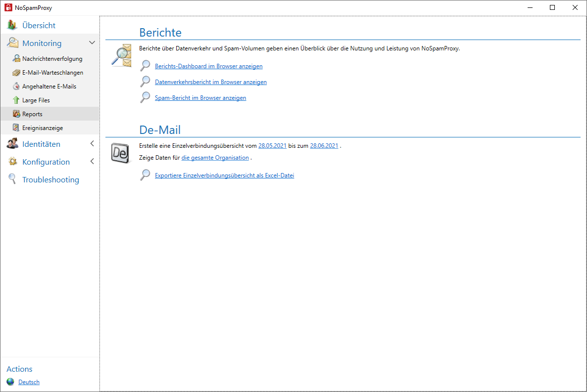
Task: Open Ereignisanzeige
Action: coord(43,128)
